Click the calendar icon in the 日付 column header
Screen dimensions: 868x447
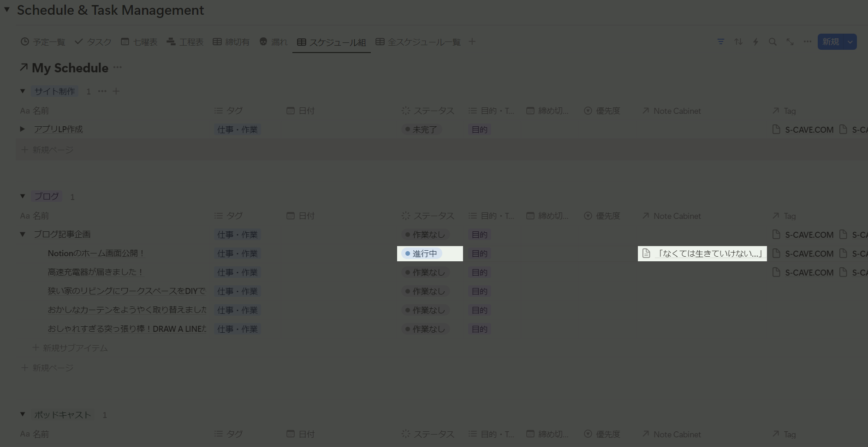290,111
